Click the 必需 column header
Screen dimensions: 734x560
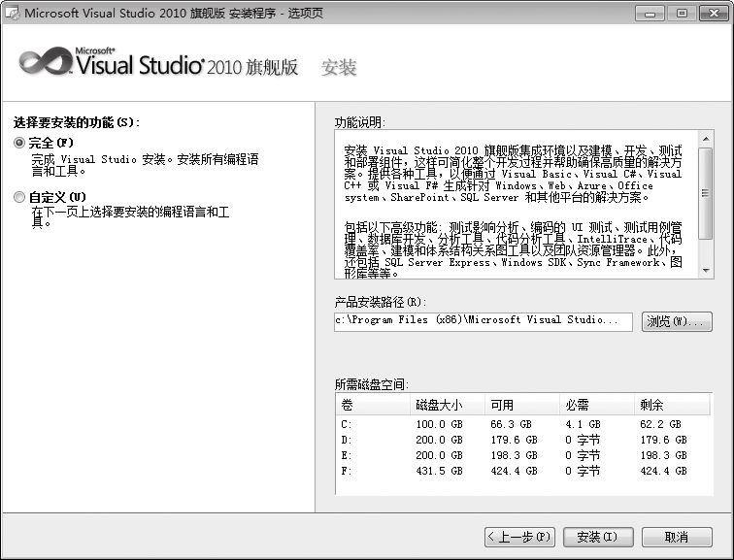(x=597, y=405)
